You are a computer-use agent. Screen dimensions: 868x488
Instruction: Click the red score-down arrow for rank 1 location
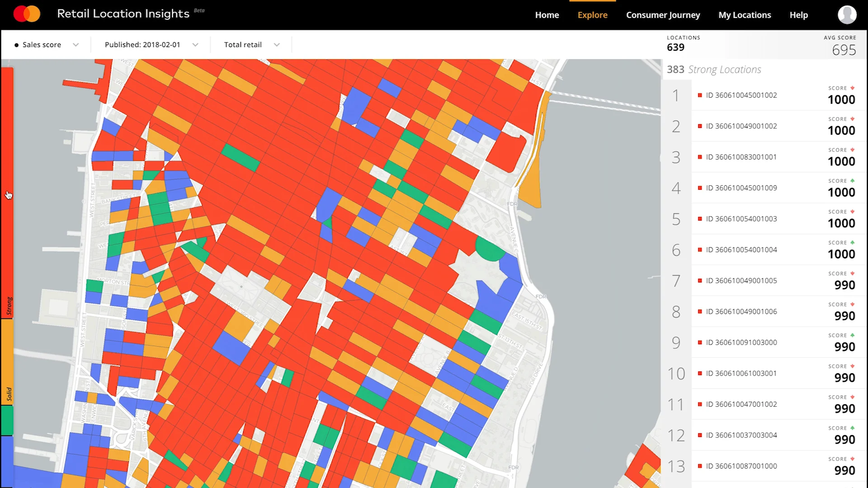coord(852,88)
